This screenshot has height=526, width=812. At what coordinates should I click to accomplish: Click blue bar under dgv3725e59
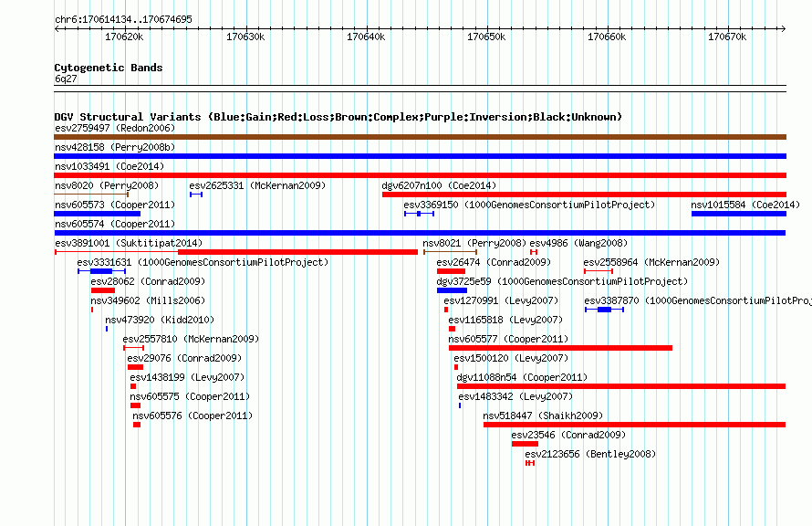pyautogui.click(x=452, y=290)
